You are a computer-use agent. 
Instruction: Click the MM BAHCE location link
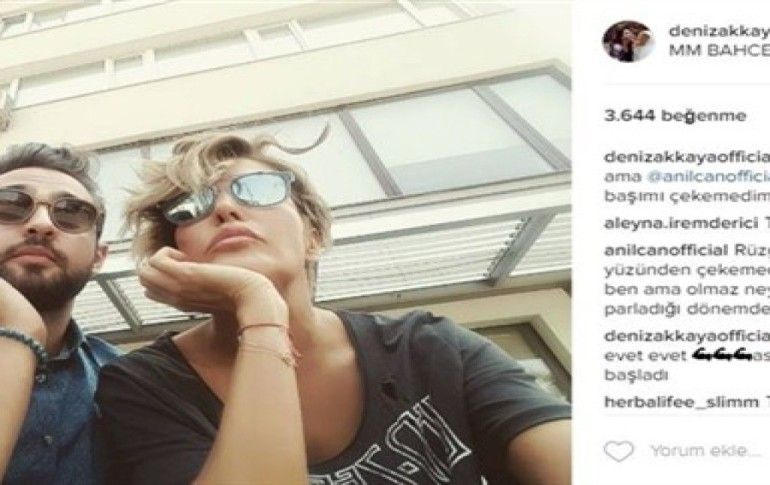click(x=719, y=51)
